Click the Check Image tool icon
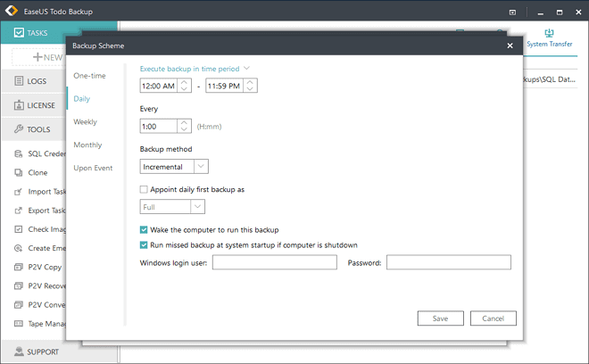 [19, 229]
